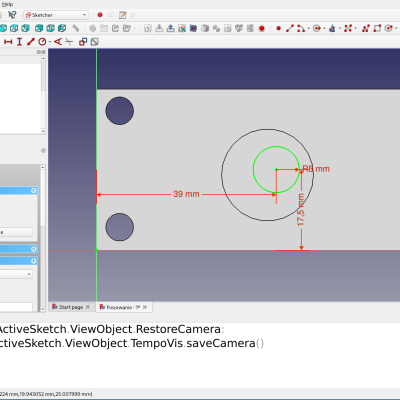Open the Help menu
Image resolution: width=400 pixels, height=400 pixels.
pyautogui.click(x=7, y=4)
